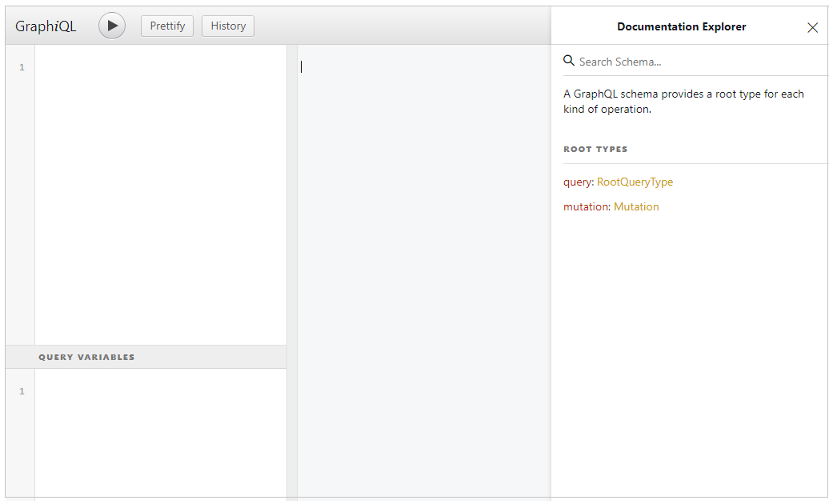Click the magnifying glass search icon
Viewport: 833px width, 504px height.
[x=569, y=61]
